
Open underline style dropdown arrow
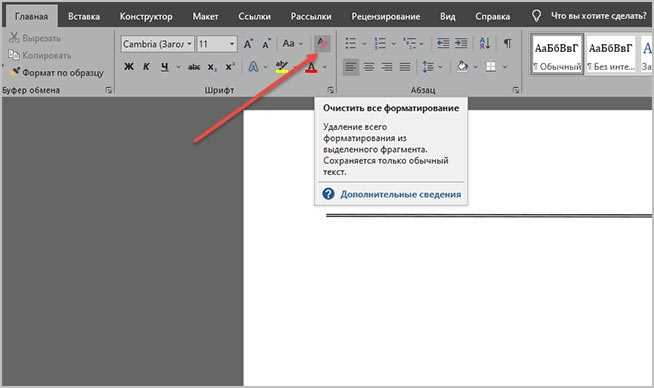(x=178, y=67)
